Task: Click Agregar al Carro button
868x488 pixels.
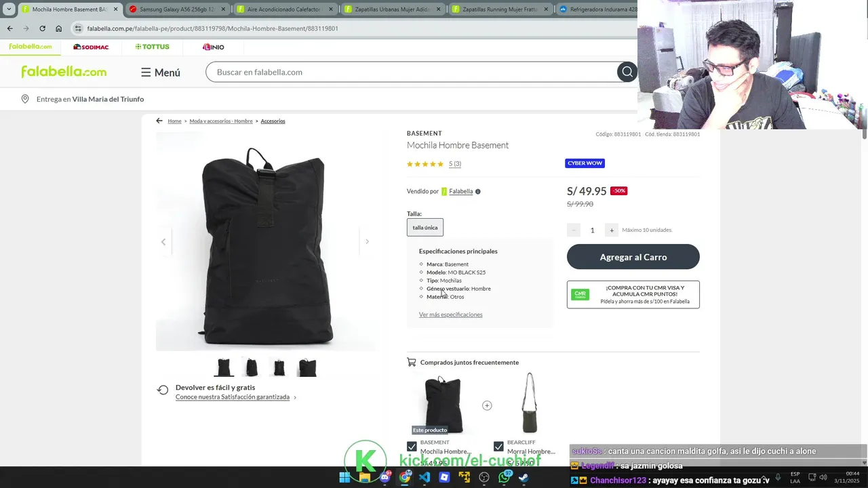Action: [x=633, y=257]
